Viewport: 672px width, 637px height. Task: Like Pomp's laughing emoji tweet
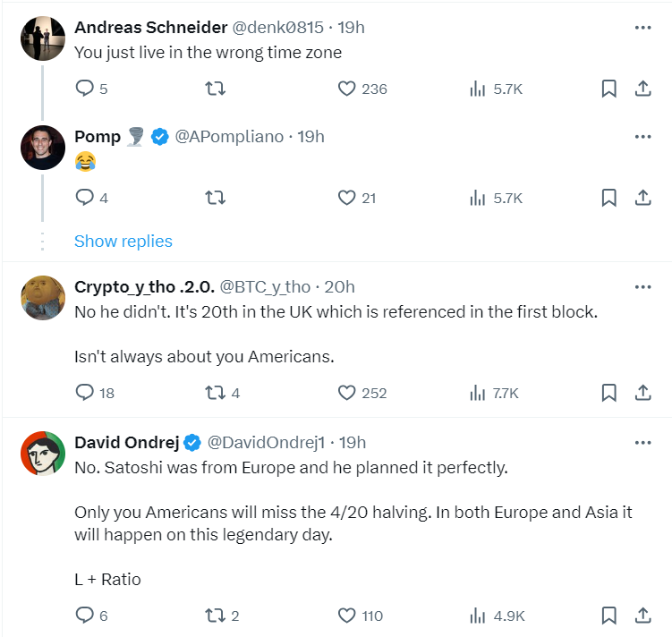point(347,198)
